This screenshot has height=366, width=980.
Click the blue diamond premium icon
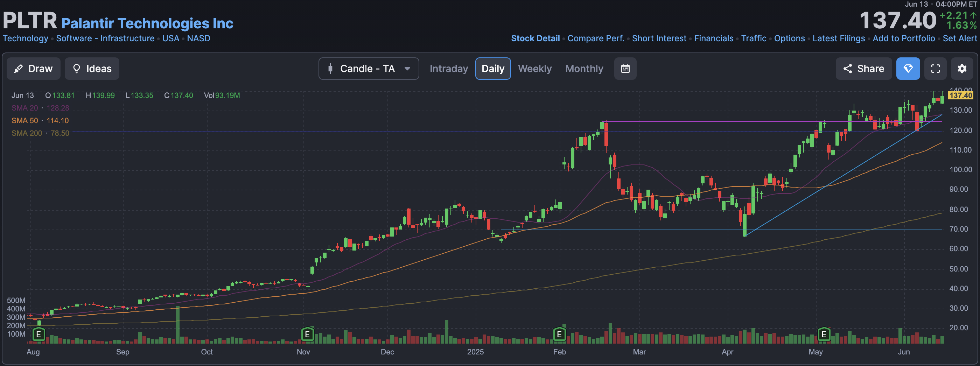(x=908, y=69)
